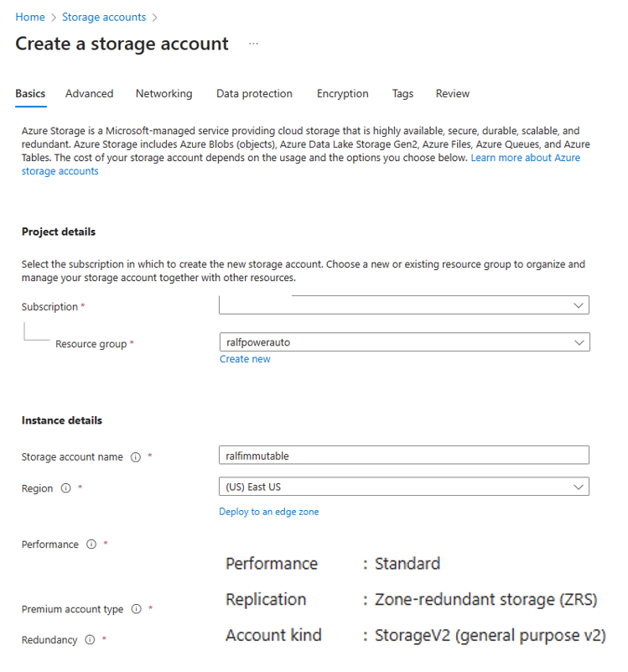Viewport: 628px width, 672px height.
Task: Navigate to Storage accounts breadcrumb
Action: click(x=104, y=17)
